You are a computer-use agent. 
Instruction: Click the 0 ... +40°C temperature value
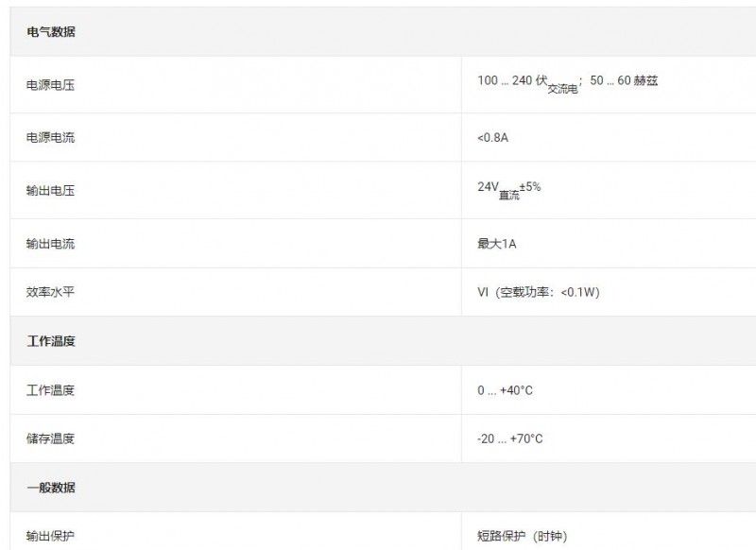point(506,390)
